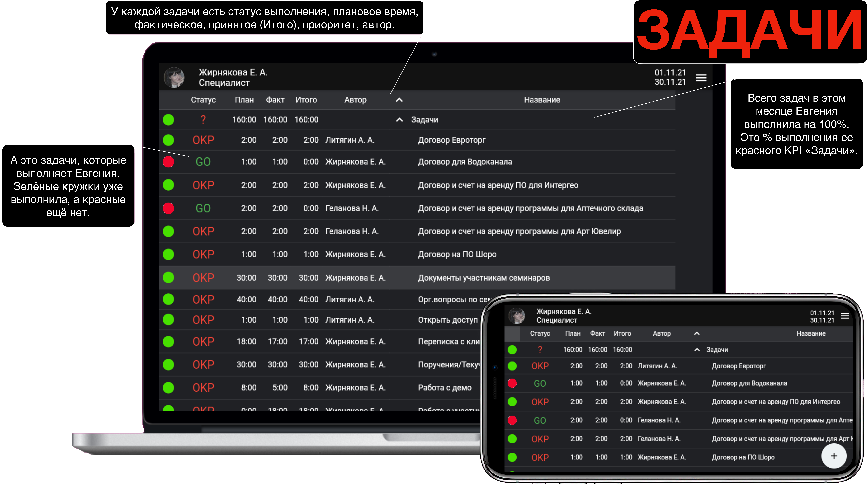Click the green circle for the Переписка row
This screenshot has width=868, height=488.
169,341
